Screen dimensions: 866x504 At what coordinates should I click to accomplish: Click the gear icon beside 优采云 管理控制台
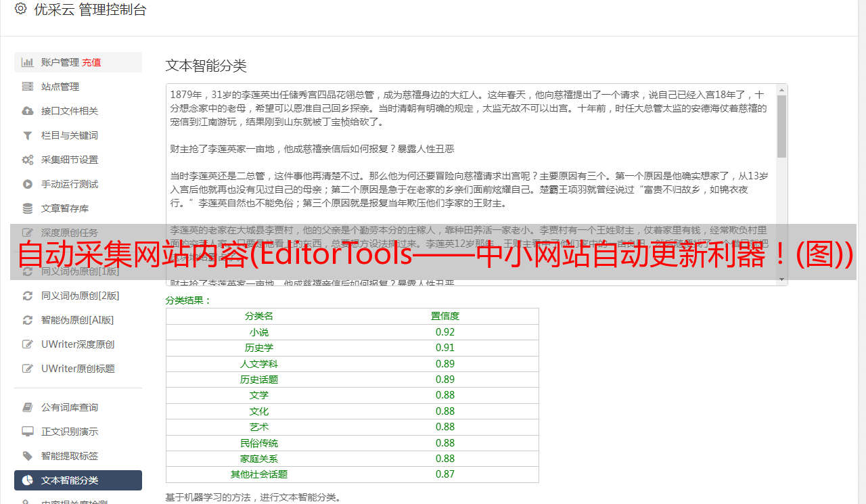20,9
